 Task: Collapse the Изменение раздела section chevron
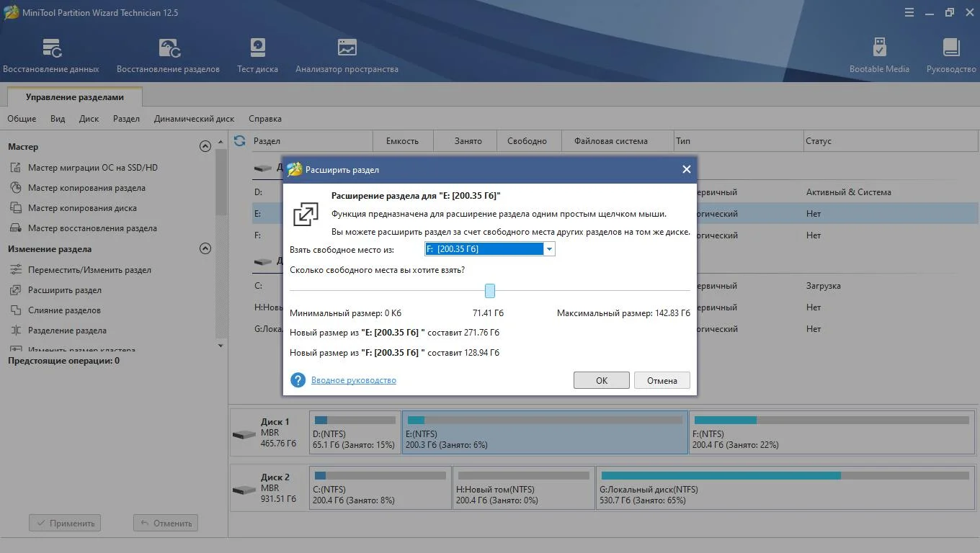[x=205, y=248]
